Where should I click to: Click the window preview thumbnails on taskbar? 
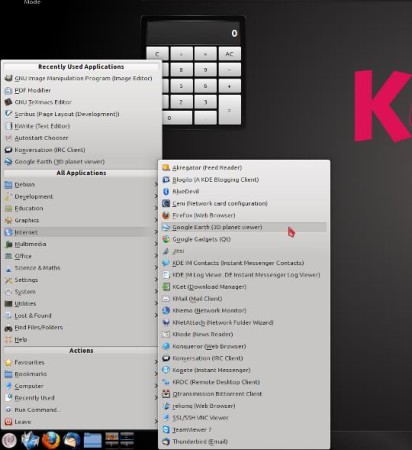(x=120, y=440)
